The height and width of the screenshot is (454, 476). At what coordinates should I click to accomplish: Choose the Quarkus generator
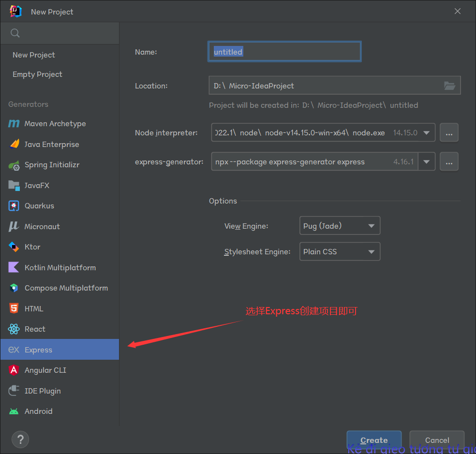point(59,206)
